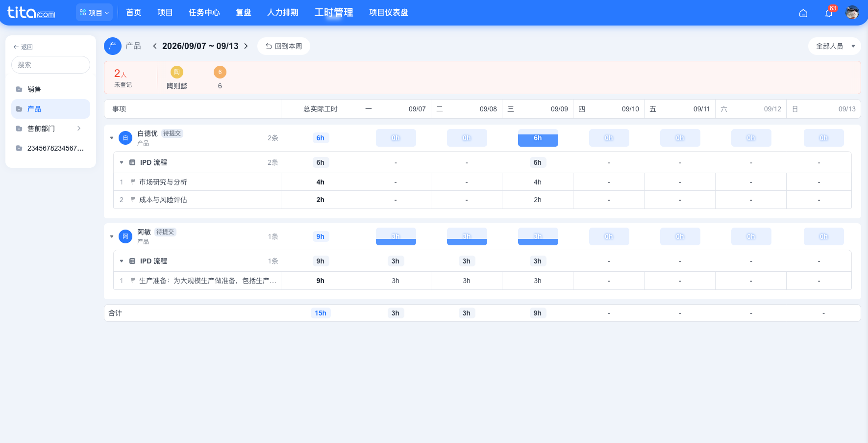Click the 总实际工时 column header

(x=321, y=109)
